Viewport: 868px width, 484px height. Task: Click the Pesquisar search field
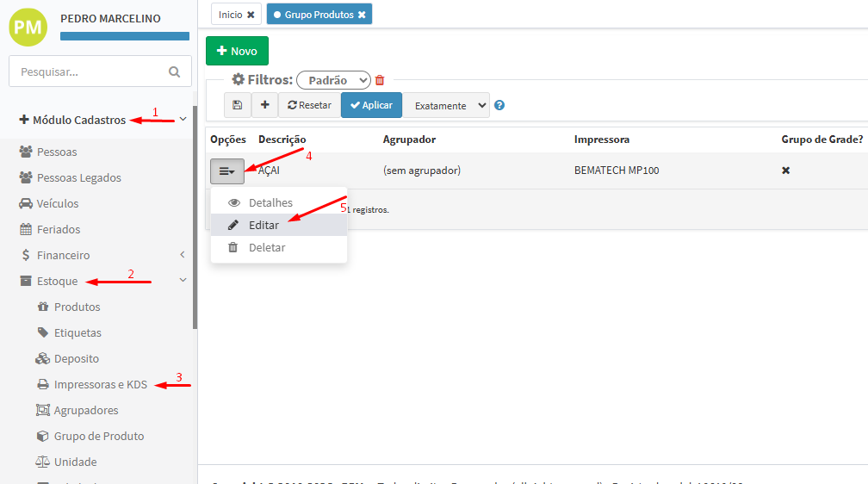[x=90, y=72]
